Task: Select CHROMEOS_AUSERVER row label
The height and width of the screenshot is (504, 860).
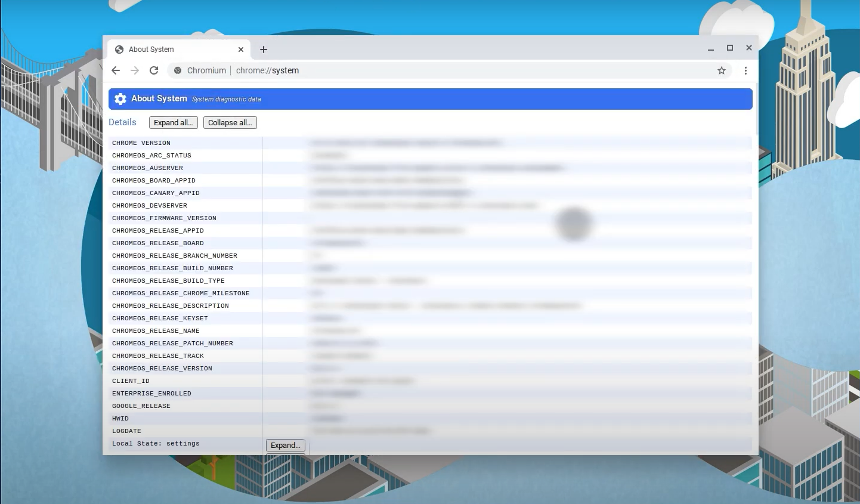Action: 147,168
